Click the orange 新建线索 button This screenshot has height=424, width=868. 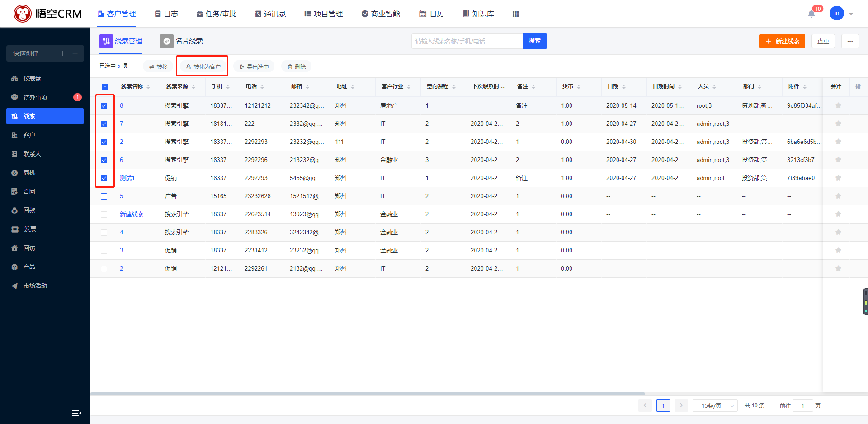coord(782,41)
